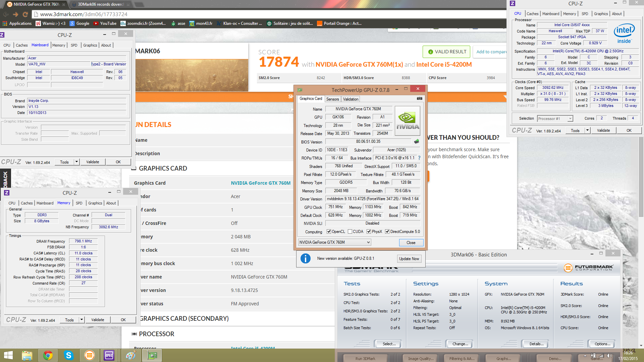Click Add to compare button

[491, 52]
